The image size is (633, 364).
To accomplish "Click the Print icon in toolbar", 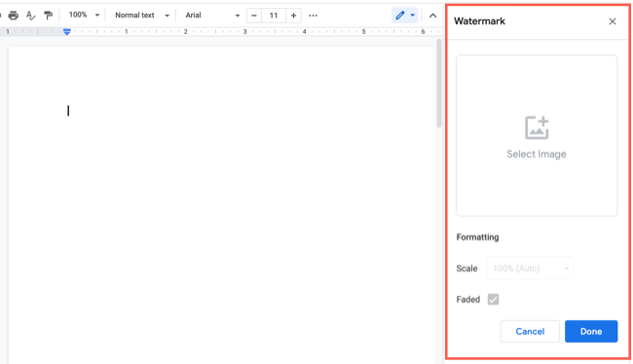I will pyautogui.click(x=14, y=16).
